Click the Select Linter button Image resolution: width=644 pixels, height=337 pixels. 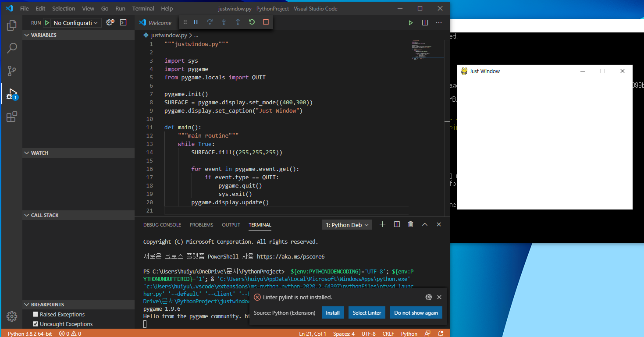coord(367,312)
